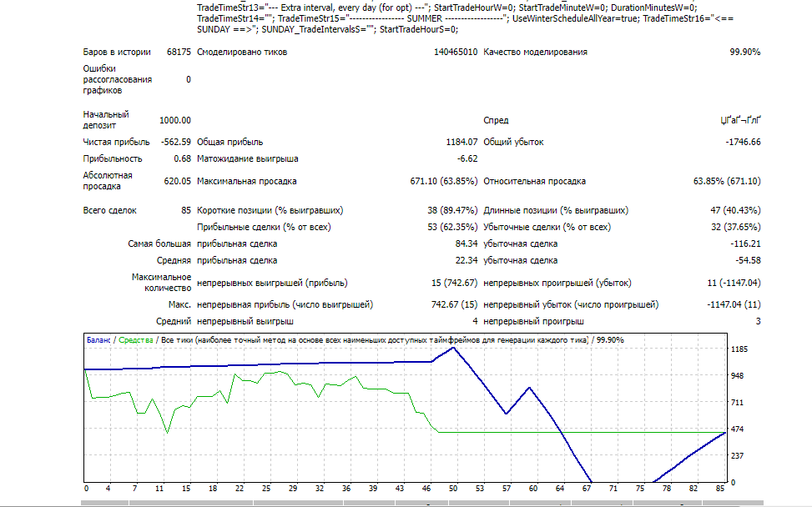Select the profit factor value 0.68
The height and width of the screenshot is (507, 812).
[182, 158]
